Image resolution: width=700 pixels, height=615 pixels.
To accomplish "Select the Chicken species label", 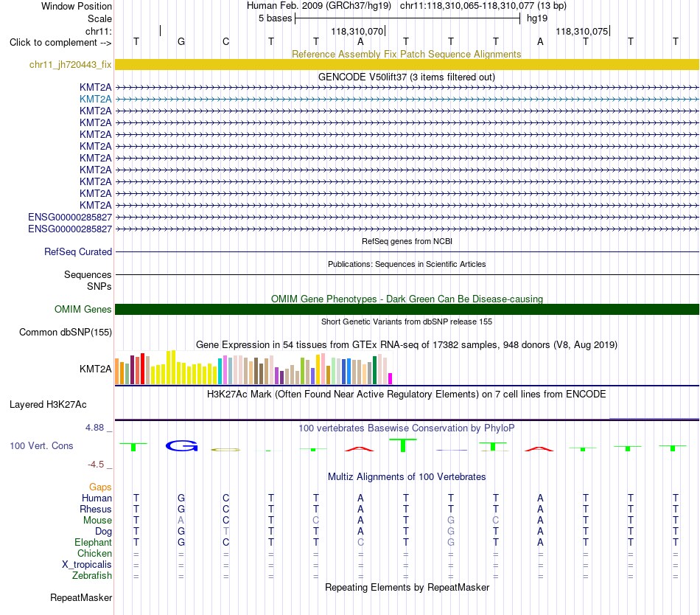I will pyautogui.click(x=94, y=553).
